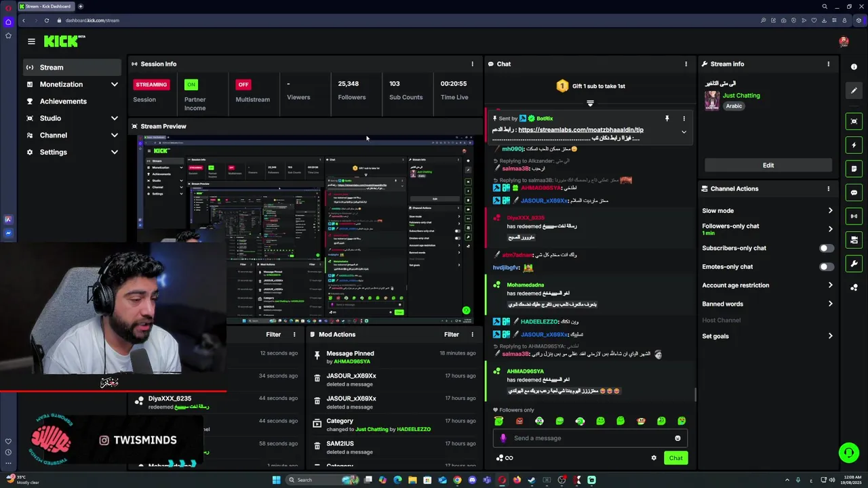The image size is (868, 488).
Task: Open chat settings gear icon
Action: [654, 458]
